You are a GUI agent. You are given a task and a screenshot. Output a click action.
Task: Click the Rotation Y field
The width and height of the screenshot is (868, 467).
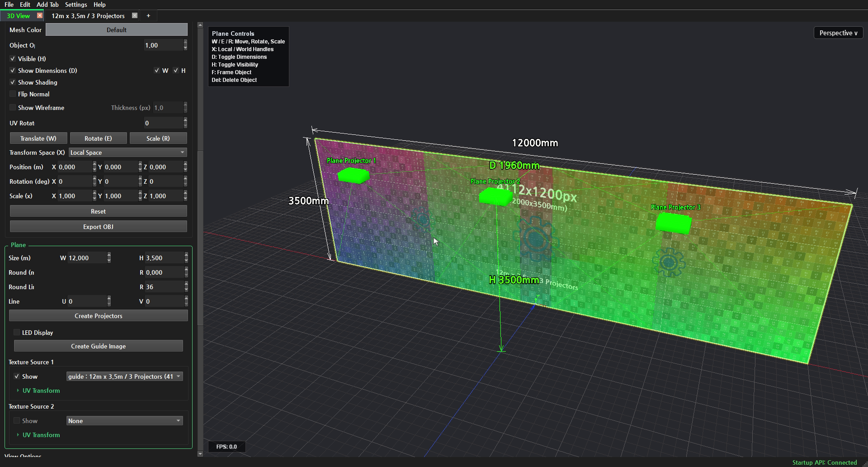pos(121,181)
